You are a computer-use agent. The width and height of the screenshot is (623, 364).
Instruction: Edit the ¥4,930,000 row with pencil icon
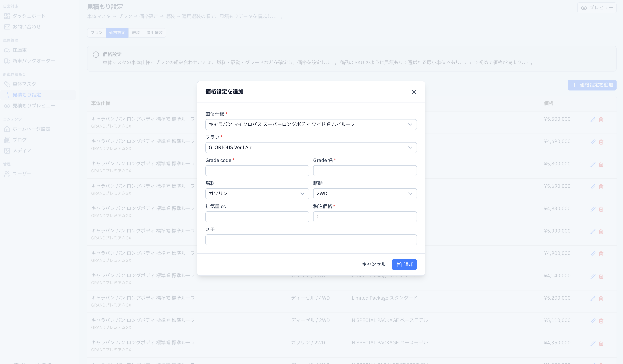(593, 209)
